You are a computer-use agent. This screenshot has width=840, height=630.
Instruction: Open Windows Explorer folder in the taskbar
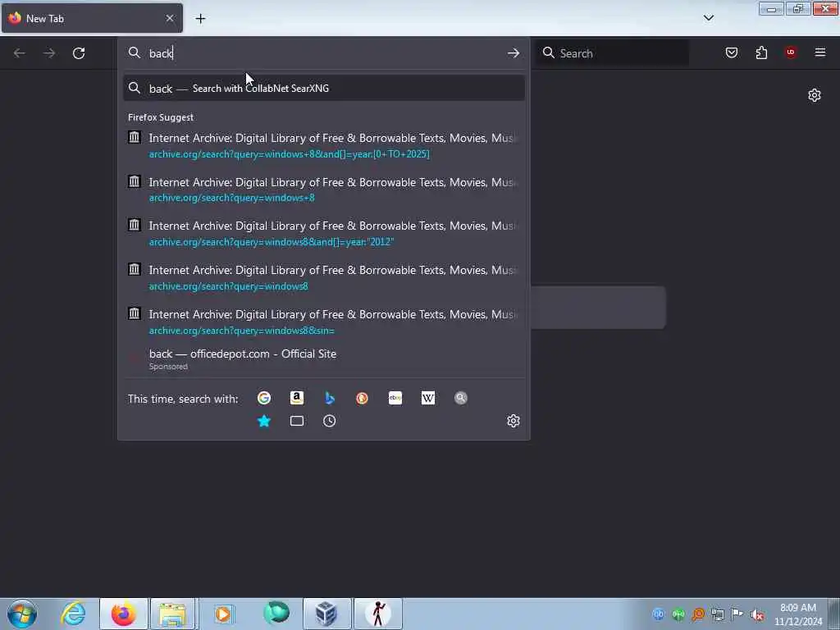(173, 614)
